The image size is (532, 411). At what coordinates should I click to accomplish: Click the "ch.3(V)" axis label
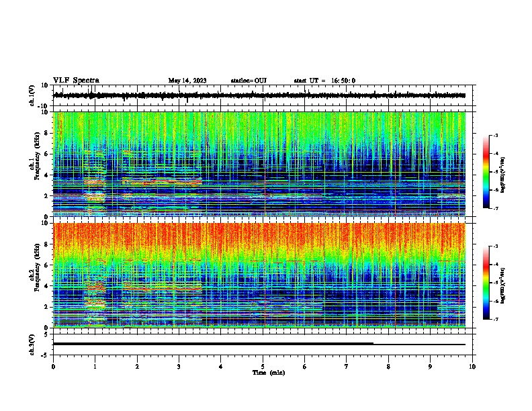click(x=32, y=345)
